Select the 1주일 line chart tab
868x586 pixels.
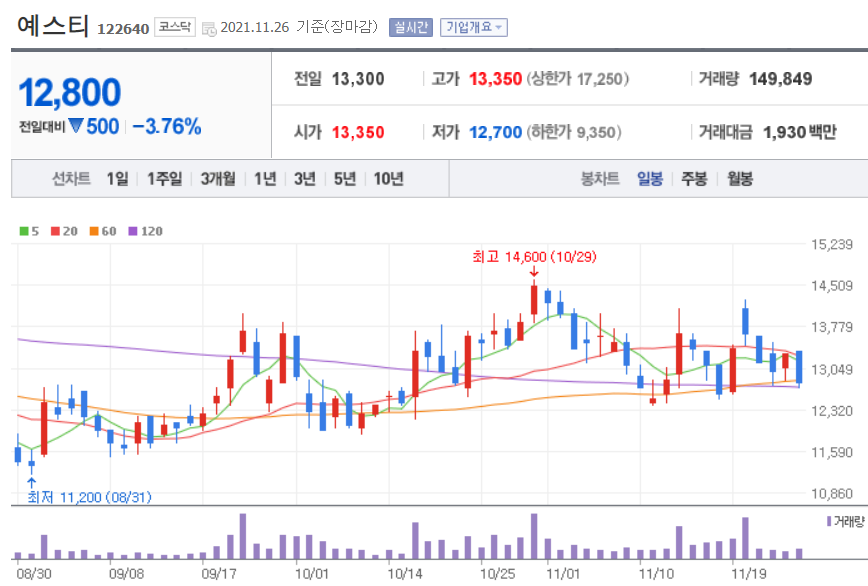pos(164,179)
